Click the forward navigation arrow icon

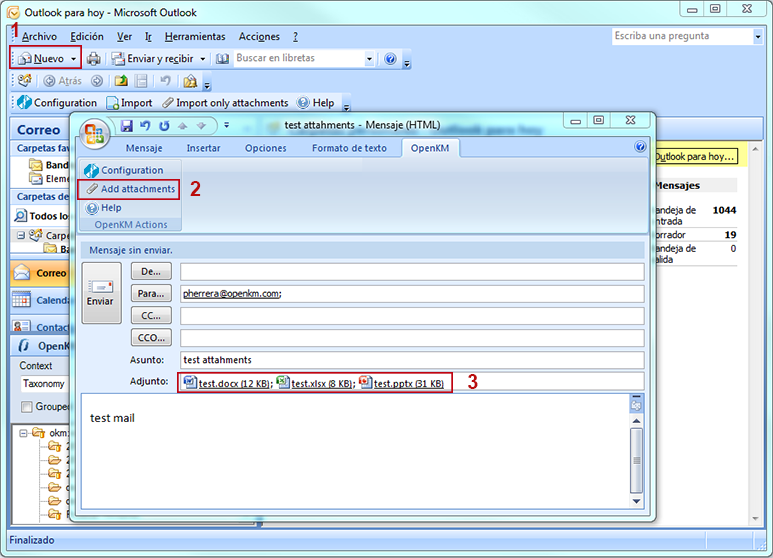[97, 81]
